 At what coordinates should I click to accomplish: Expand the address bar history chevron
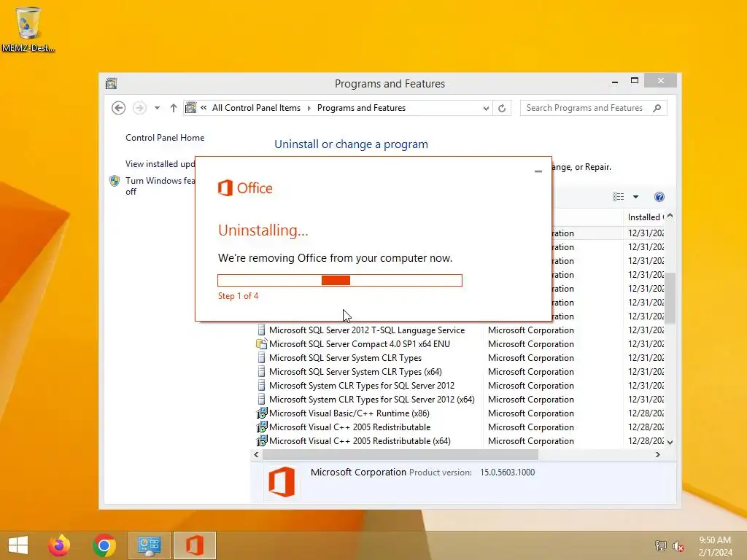pos(485,108)
